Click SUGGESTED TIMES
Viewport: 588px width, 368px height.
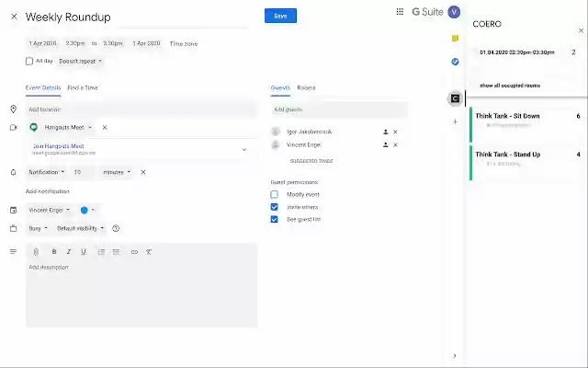point(311,161)
